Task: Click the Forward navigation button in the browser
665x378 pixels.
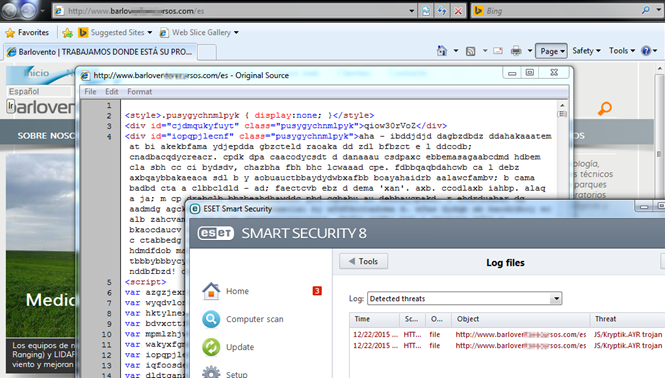Action: click(28, 11)
